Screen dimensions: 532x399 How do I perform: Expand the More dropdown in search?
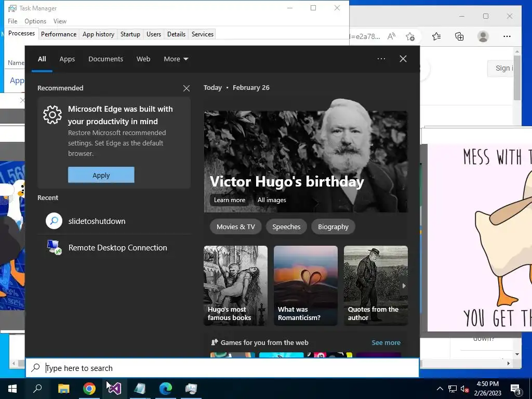176,59
